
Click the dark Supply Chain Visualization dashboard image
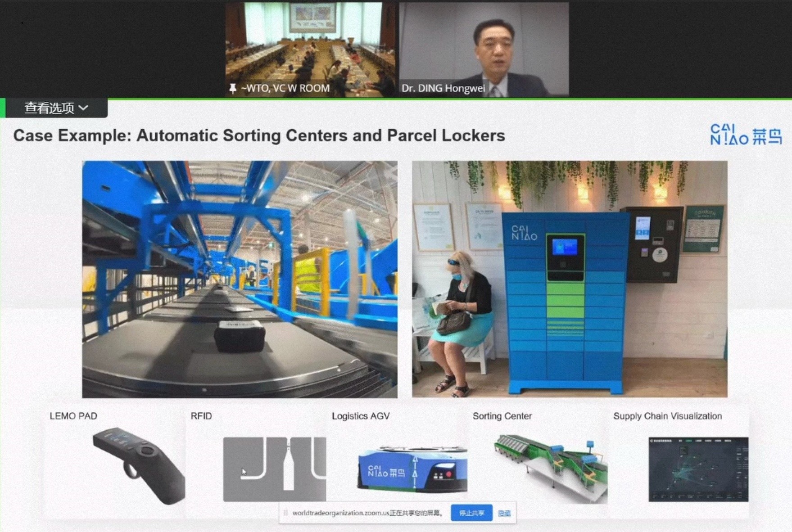(x=698, y=469)
